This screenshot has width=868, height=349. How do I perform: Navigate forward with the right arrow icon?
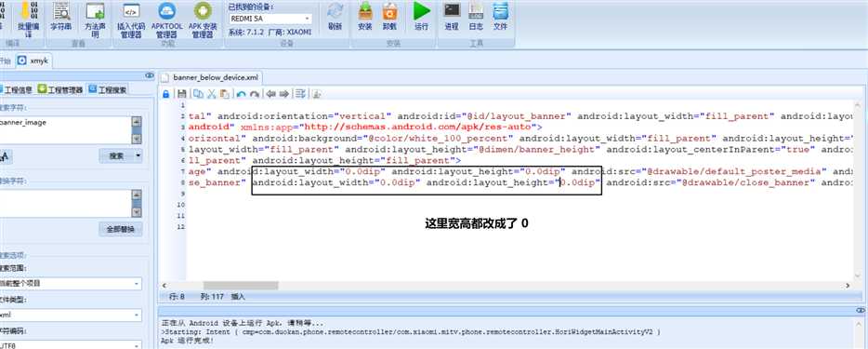tap(284, 94)
